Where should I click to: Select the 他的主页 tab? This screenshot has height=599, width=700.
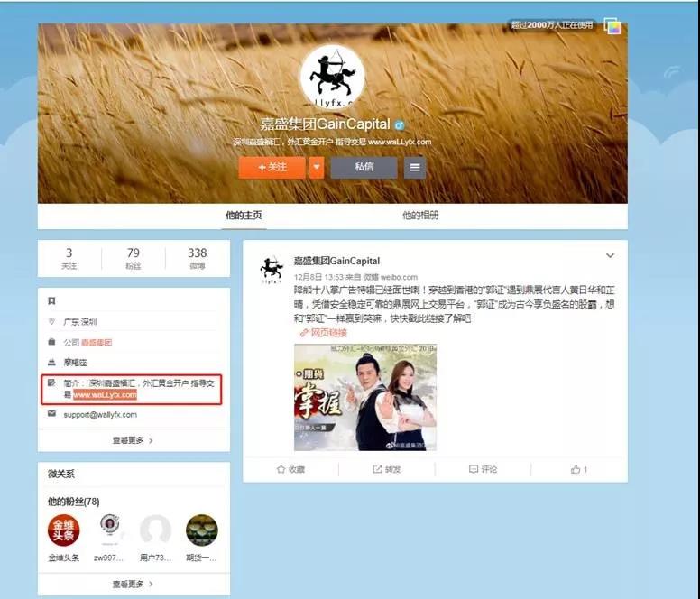point(244,216)
